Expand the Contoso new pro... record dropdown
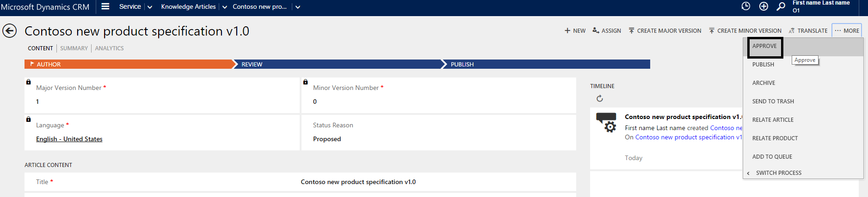The image size is (868, 197). tap(298, 7)
